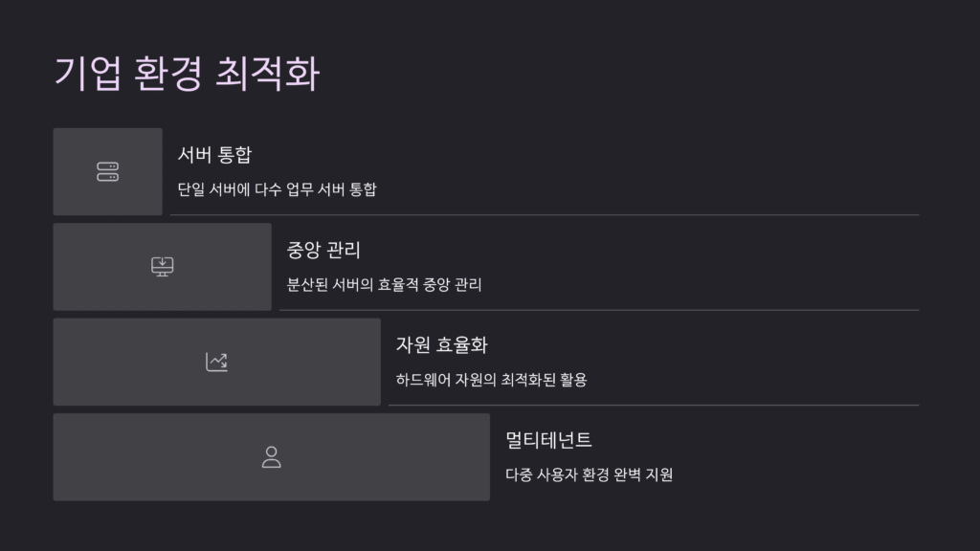Screen dimensions: 980x551
Task: Select the slide title 기업 환경 최적화
Action: [187, 74]
